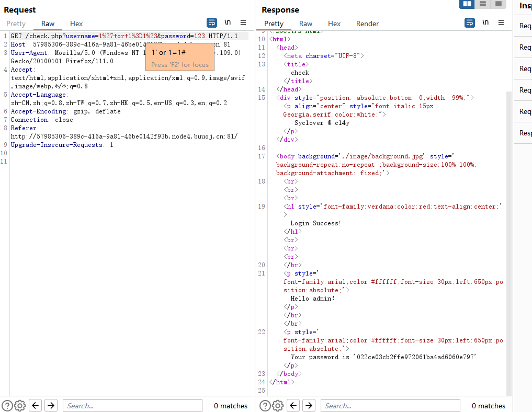Switch to combined tabbed layout view

pyautogui.click(x=499, y=4)
